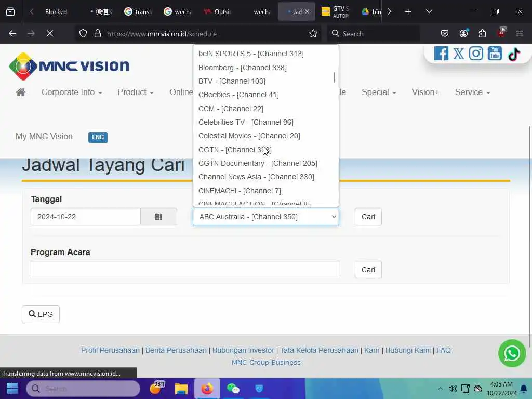Click the EPG search button
The width and height of the screenshot is (532, 399).
click(41, 314)
